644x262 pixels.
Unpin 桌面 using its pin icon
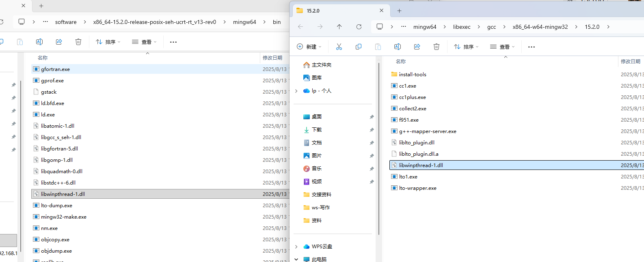click(x=372, y=117)
